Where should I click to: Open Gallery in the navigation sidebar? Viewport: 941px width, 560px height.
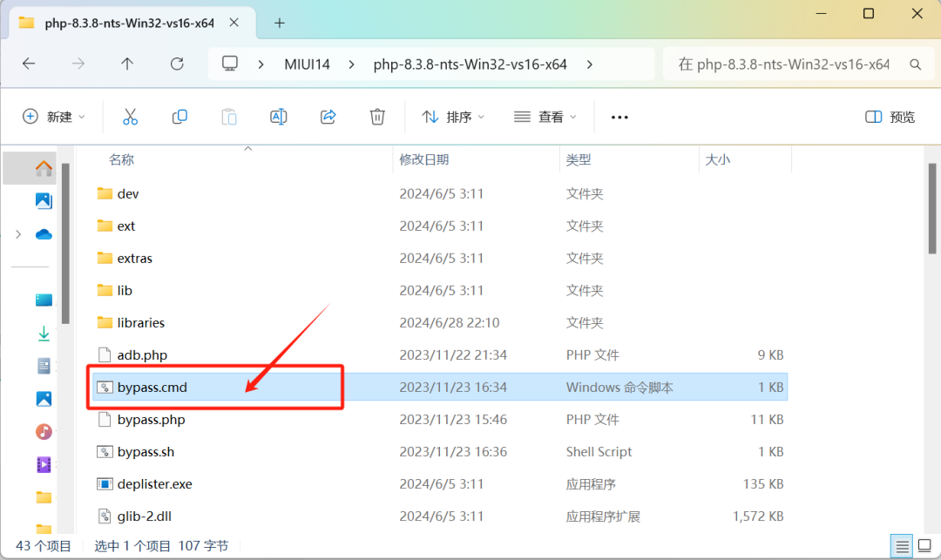[x=44, y=201]
